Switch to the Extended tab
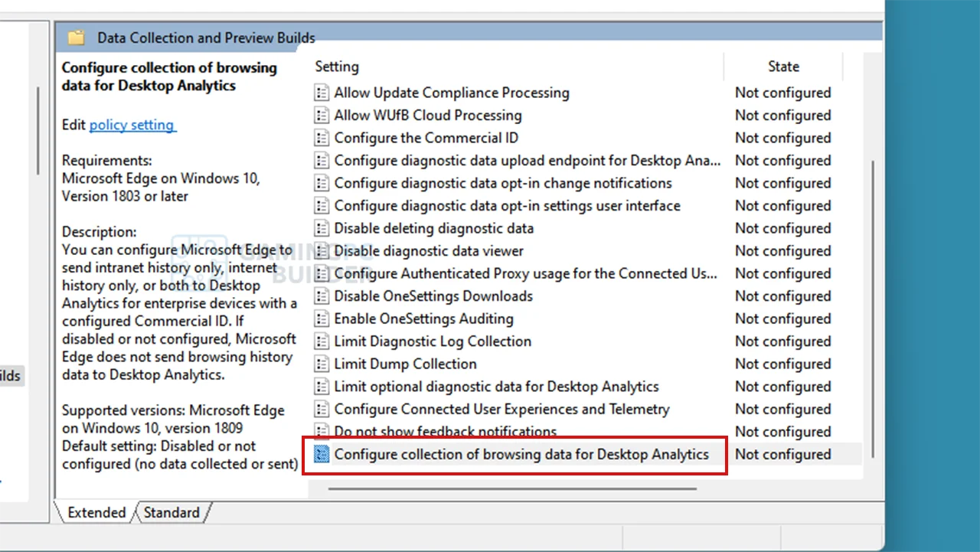 tap(96, 513)
